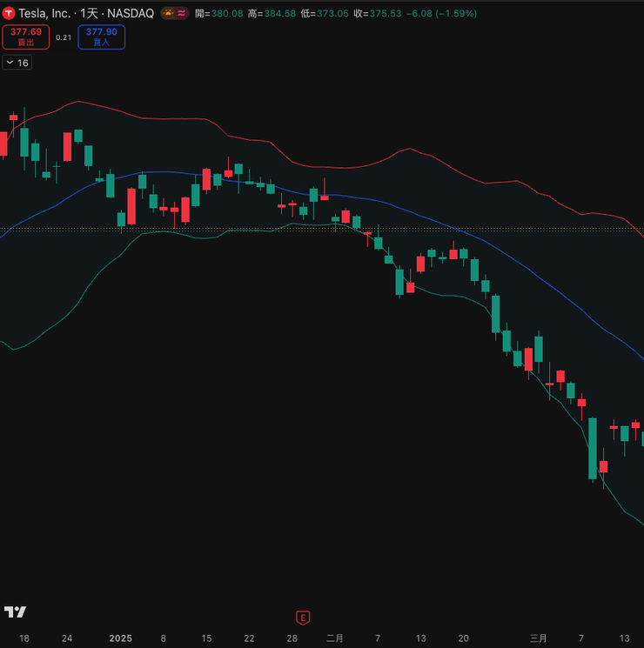Click the 三月 label on time axis
This screenshot has height=648, width=644.
(539, 638)
